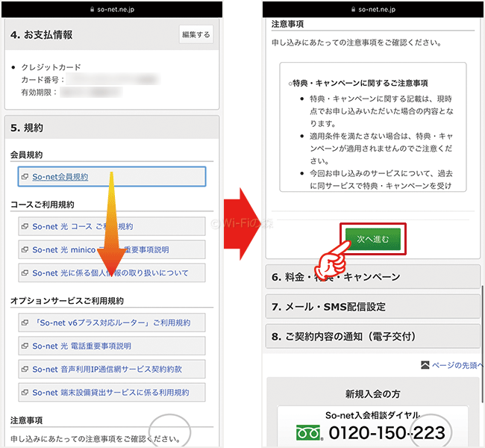Click lock icon in left address bar
Screen dimensions: 485x448
click(92, 9)
